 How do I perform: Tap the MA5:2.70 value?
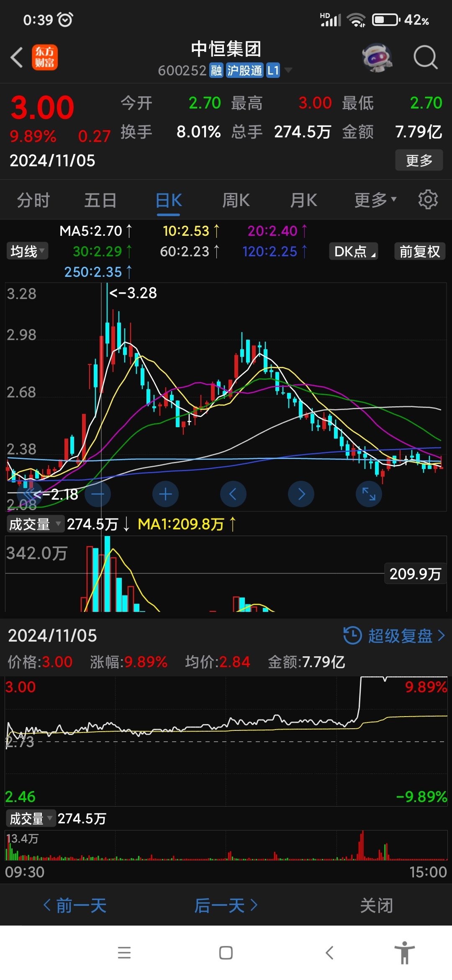[96, 231]
